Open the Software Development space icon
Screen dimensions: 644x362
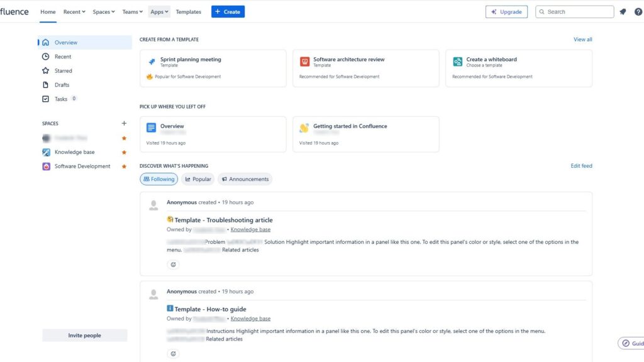click(45, 166)
